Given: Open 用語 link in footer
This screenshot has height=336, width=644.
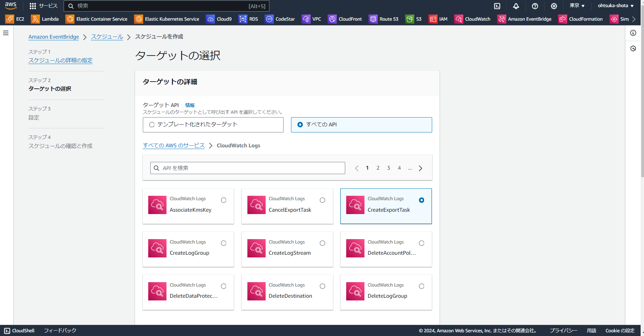Looking at the screenshot, I should tap(592, 331).
